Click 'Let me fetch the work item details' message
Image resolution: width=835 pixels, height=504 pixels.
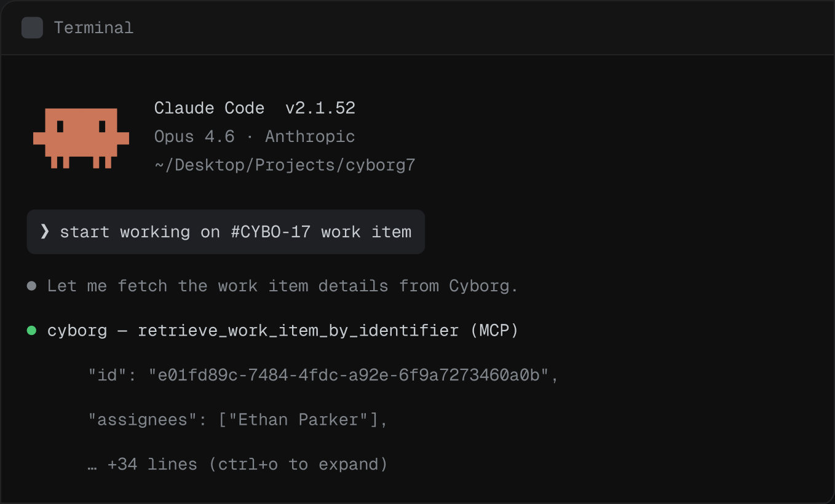pyautogui.click(x=283, y=286)
